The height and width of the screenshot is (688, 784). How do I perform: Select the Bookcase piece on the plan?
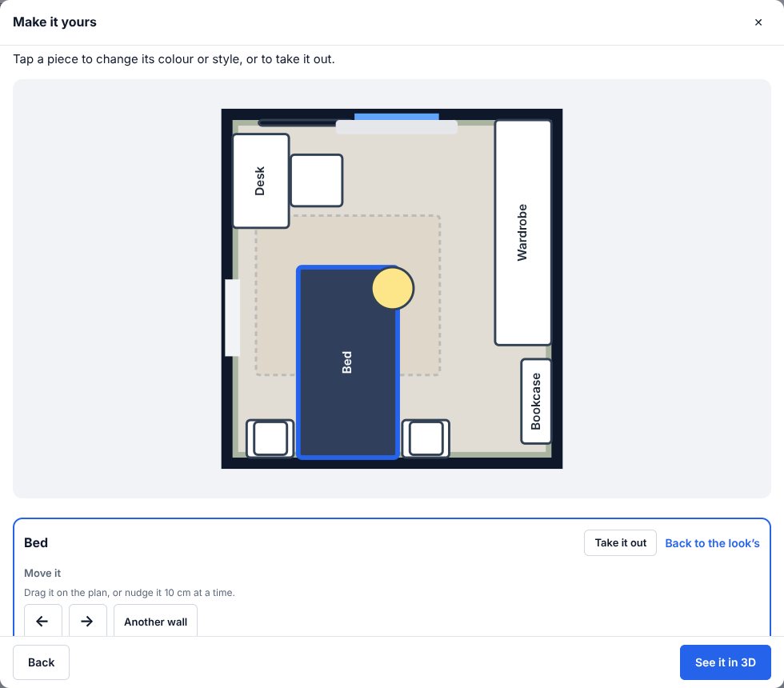(x=536, y=401)
